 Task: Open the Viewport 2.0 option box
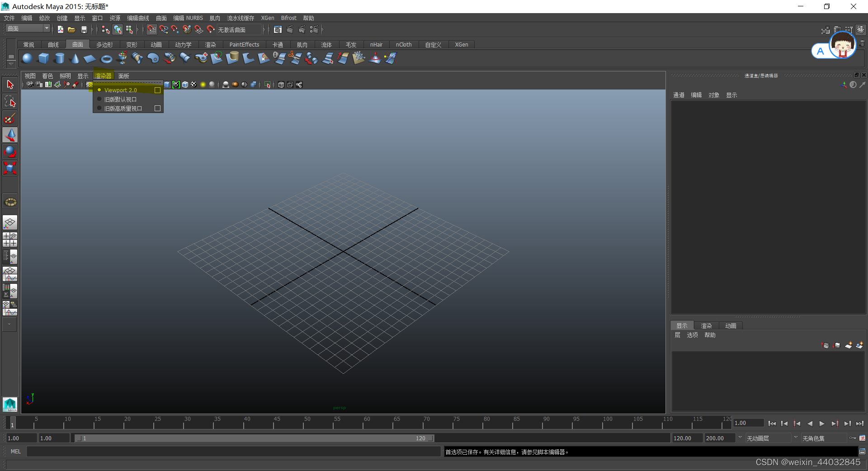click(x=157, y=90)
